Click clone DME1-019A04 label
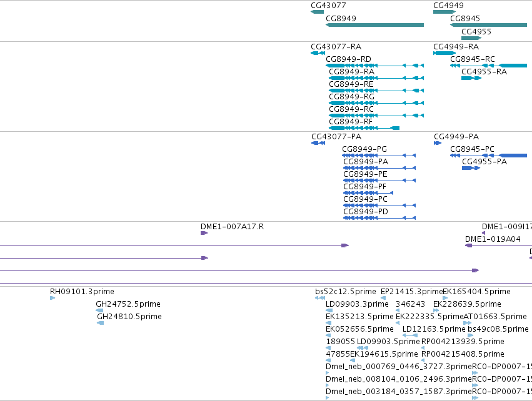The height and width of the screenshot is (401, 532). pos(493,239)
